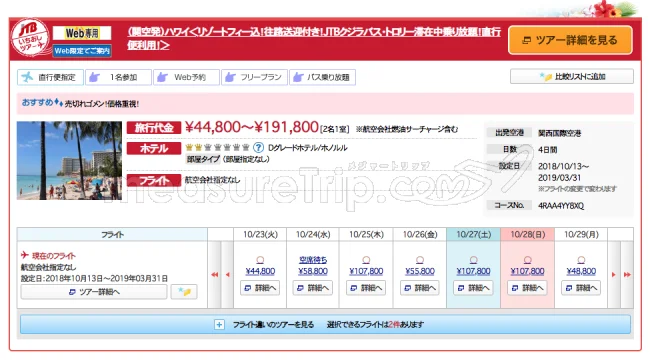Jump back a week with double left arrow
This screenshot has height=362, width=650.
214,275
